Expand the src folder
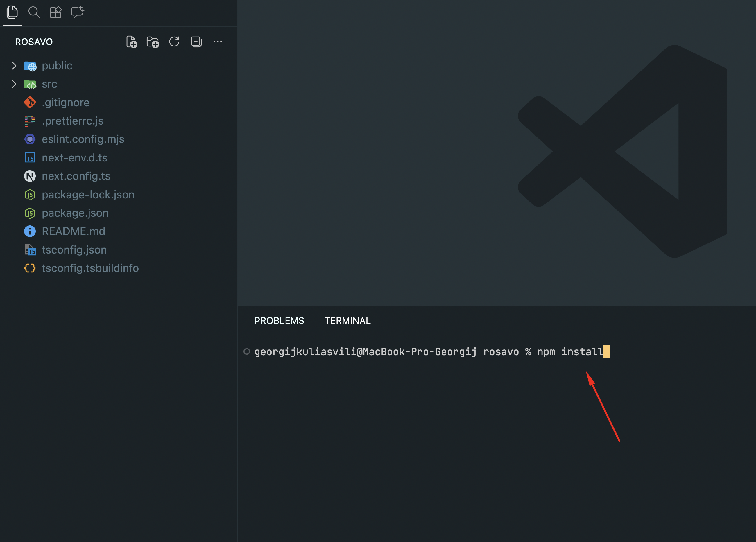 tap(49, 84)
